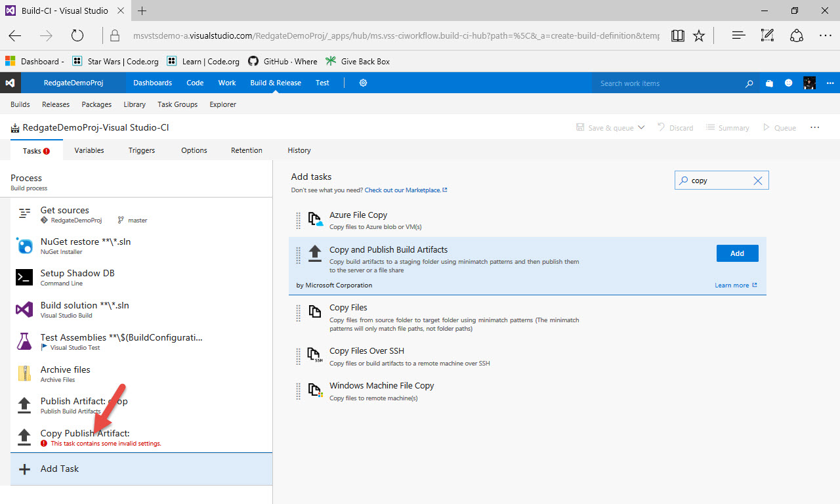Screen dimensions: 840x504
Task: Open a new browser tab
Action: (x=142, y=10)
